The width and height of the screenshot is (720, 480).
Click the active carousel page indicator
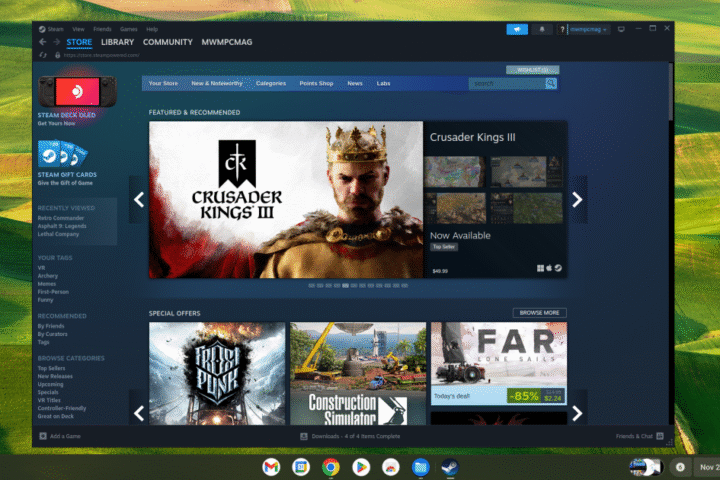tap(345, 286)
